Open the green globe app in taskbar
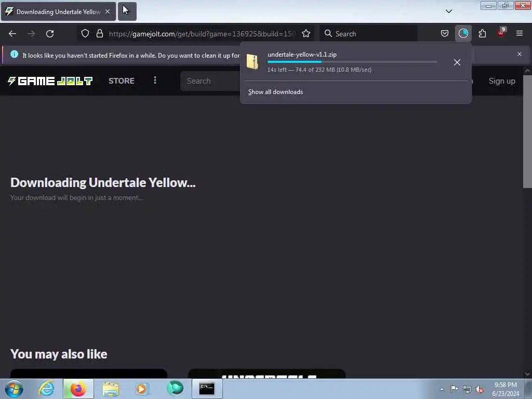The height and width of the screenshot is (399, 532). pyautogui.click(x=175, y=388)
